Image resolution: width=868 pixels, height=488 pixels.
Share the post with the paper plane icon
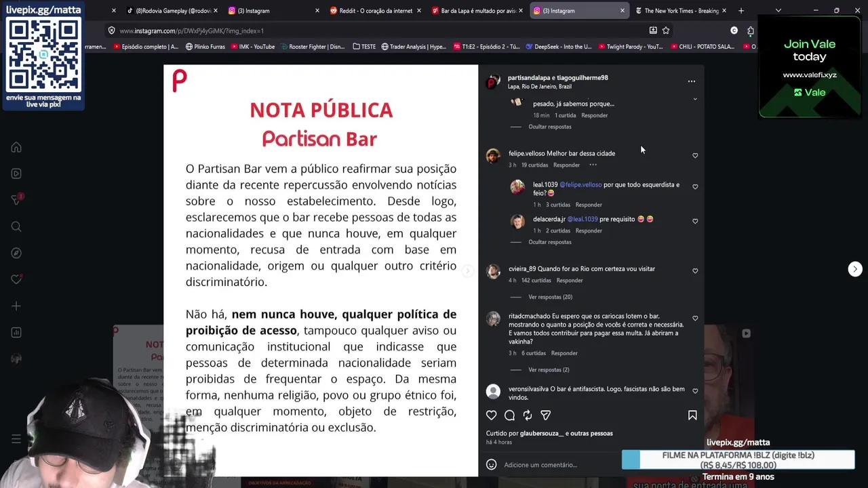[x=545, y=415]
